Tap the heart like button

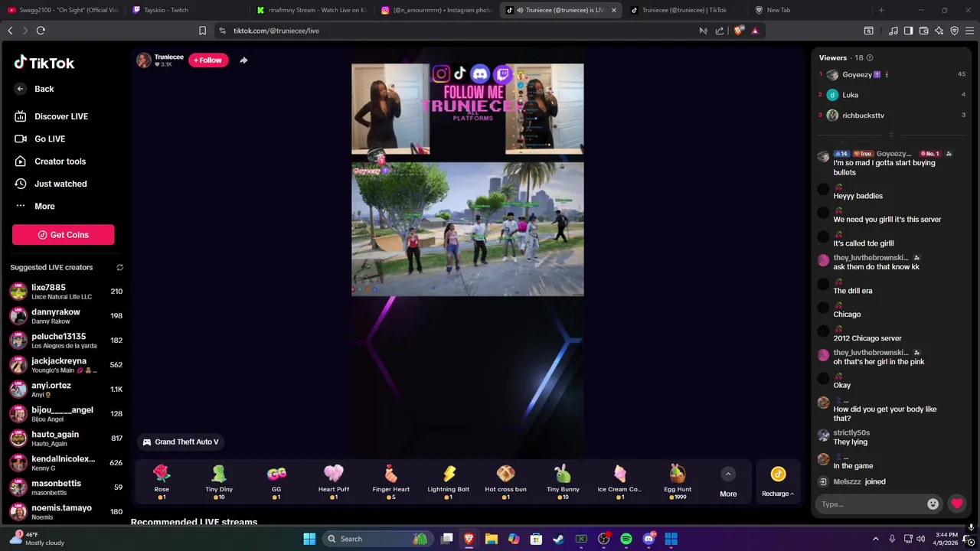pyautogui.click(x=957, y=504)
